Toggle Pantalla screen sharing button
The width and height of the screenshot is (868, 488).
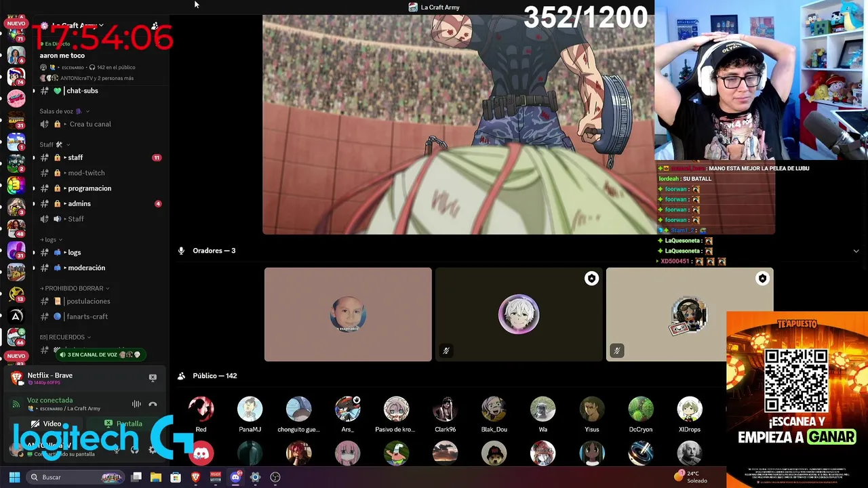tap(123, 424)
